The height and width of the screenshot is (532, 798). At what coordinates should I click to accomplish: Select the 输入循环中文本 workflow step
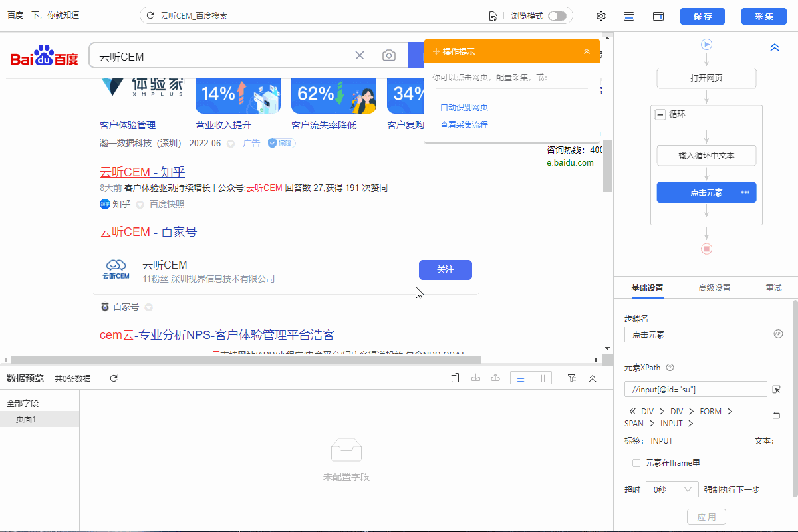pos(706,155)
